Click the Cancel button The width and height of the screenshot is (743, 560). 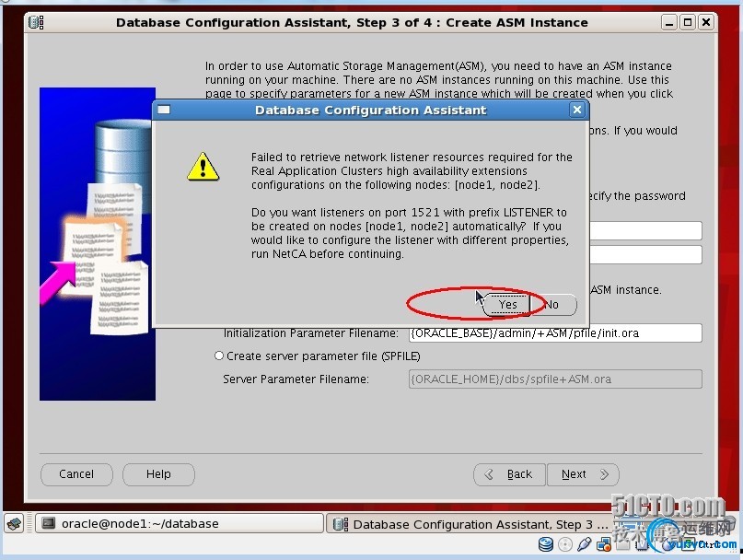[76, 474]
